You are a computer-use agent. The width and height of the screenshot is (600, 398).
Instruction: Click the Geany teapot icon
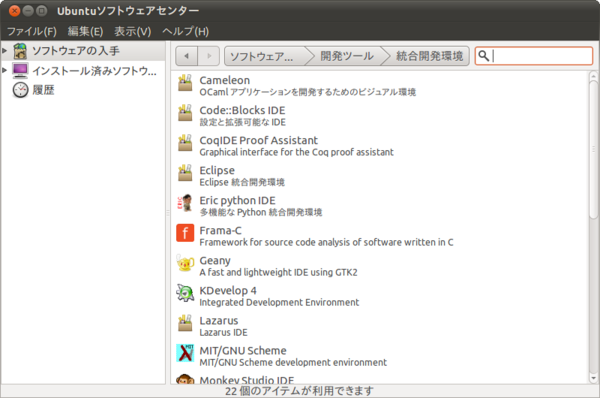click(185, 263)
